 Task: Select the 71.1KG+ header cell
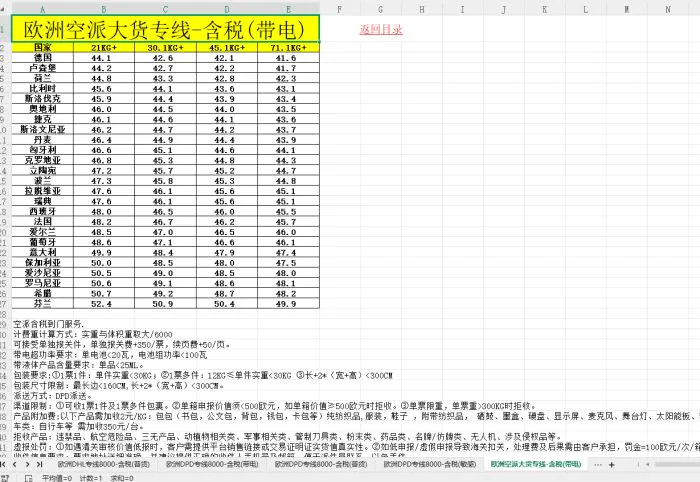click(x=288, y=47)
